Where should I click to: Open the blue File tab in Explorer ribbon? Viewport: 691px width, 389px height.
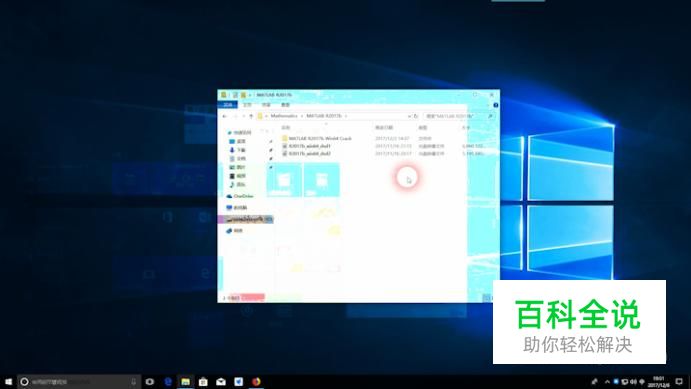tap(228, 105)
